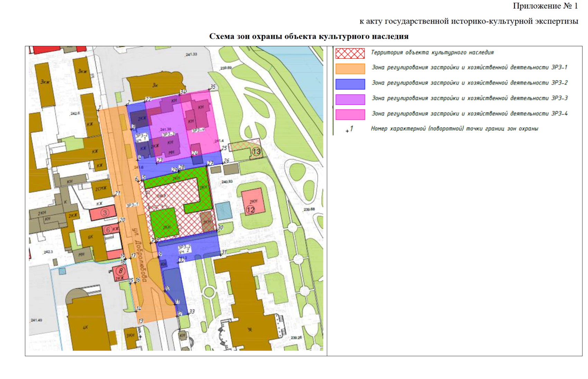588x379 pixels.
Task: Select the purple ЗРЗ-3 legend swatch
Action: (350, 99)
